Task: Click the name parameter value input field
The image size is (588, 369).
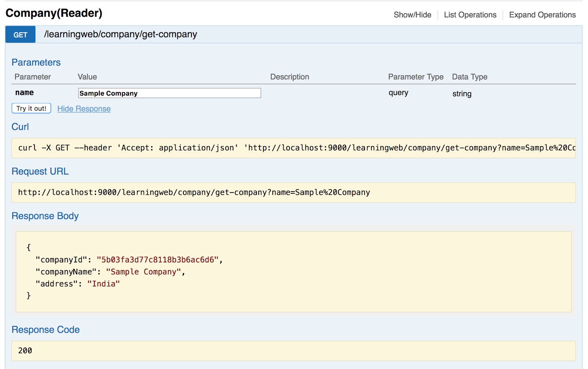Action: (169, 93)
